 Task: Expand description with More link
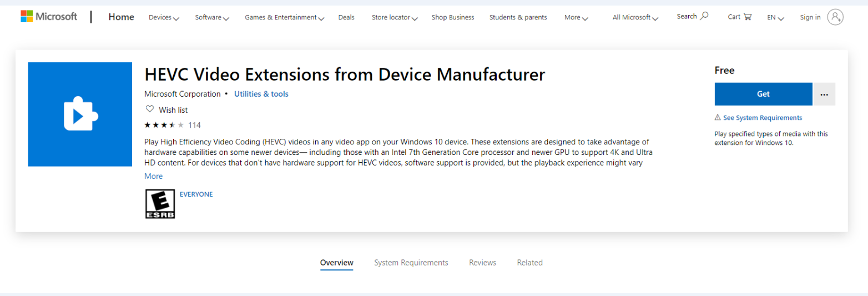pos(154,176)
